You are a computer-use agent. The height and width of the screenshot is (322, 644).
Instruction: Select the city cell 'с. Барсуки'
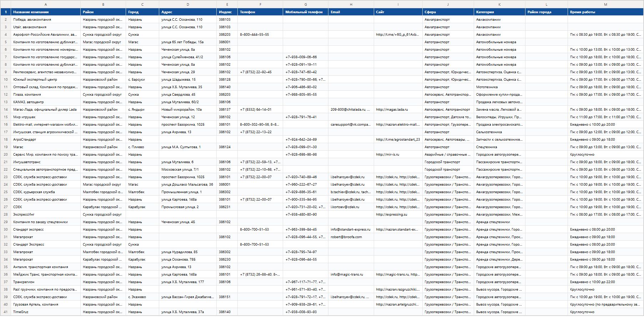tap(142, 80)
